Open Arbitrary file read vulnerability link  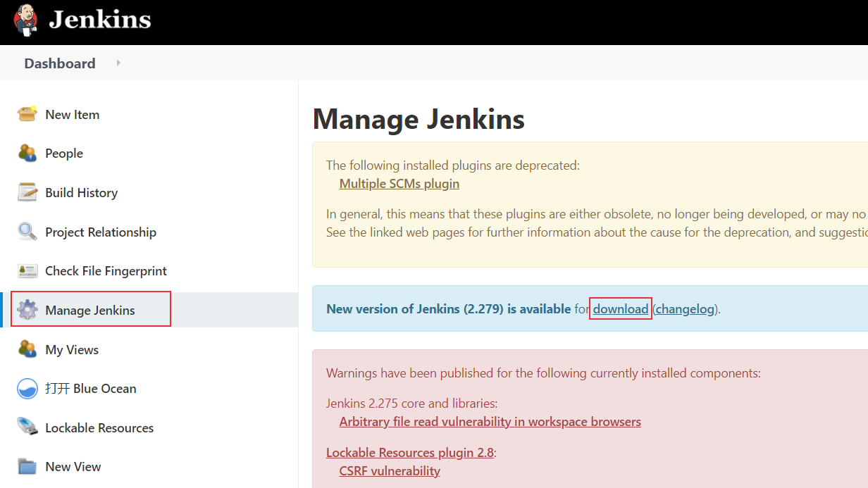tap(490, 422)
